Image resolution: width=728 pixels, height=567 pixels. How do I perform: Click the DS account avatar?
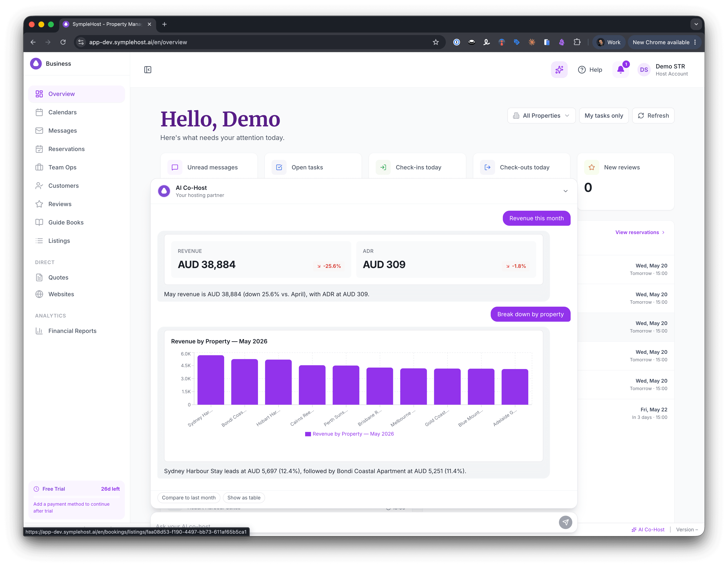tap(644, 70)
